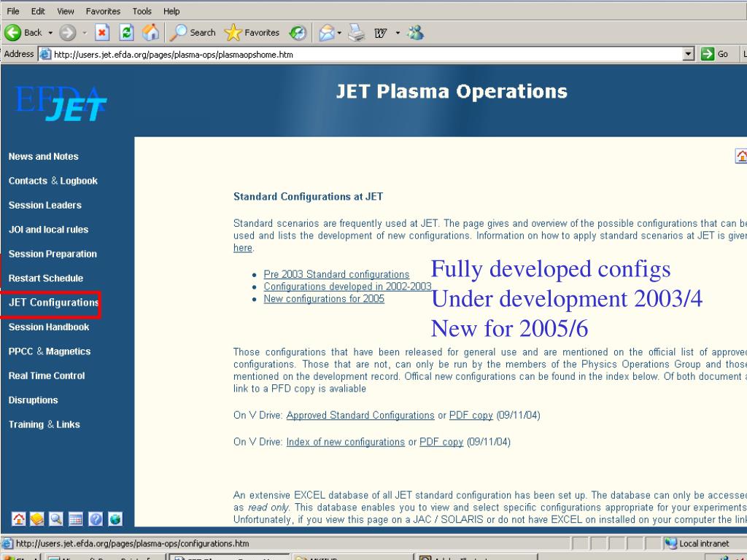This screenshot has height=560, width=747.
Task: Click the home icon in sidebar footer
Action: (18, 518)
